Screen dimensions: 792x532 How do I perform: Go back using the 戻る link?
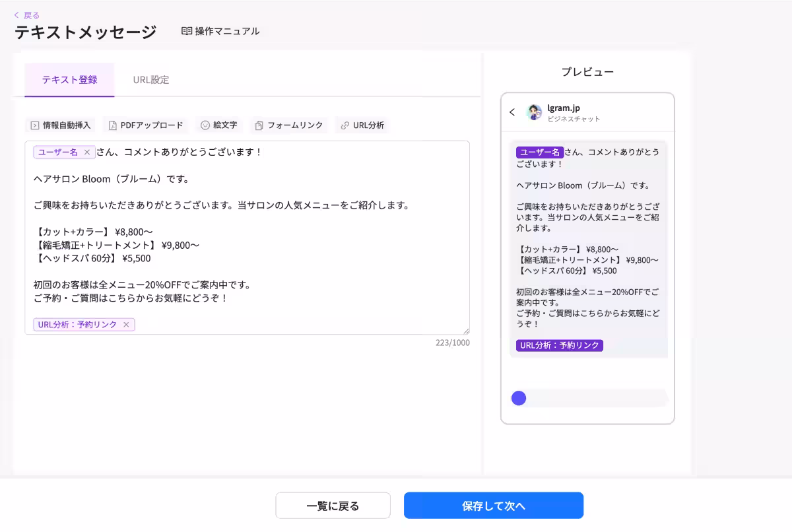(x=27, y=14)
